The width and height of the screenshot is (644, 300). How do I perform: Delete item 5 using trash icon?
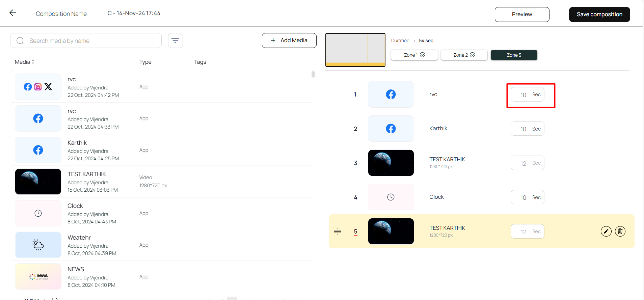click(x=620, y=231)
